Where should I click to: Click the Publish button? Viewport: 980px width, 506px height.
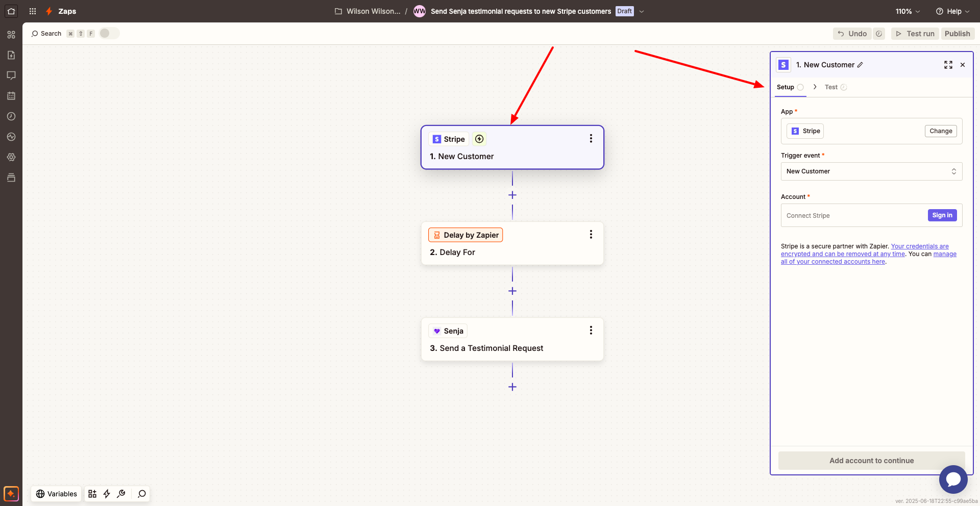pyautogui.click(x=958, y=34)
